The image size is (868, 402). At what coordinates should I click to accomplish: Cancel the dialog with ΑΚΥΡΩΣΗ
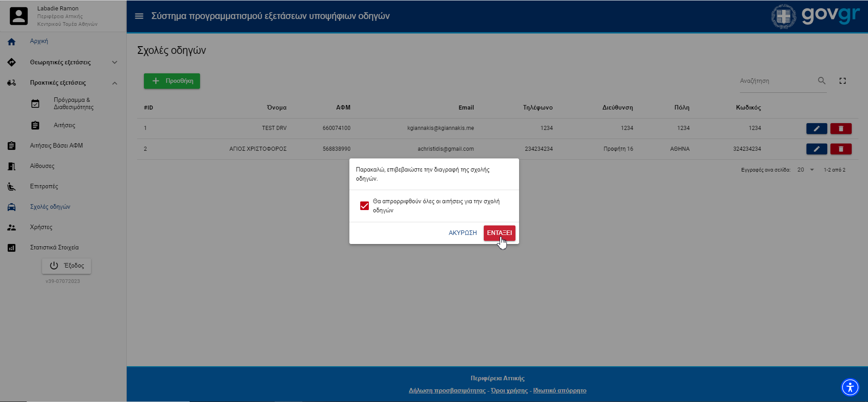[x=463, y=233]
